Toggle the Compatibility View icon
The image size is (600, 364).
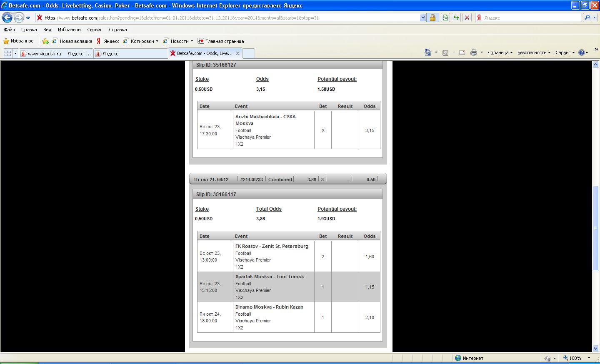point(445,18)
